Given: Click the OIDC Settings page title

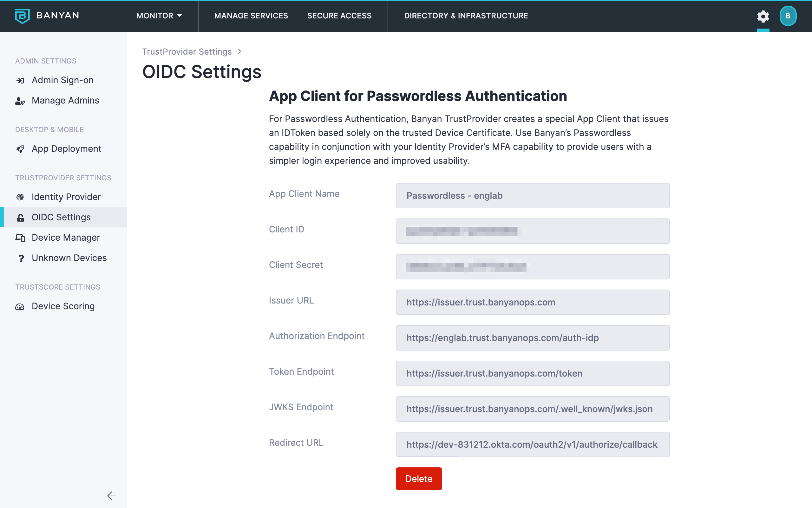Looking at the screenshot, I should point(202,72).
